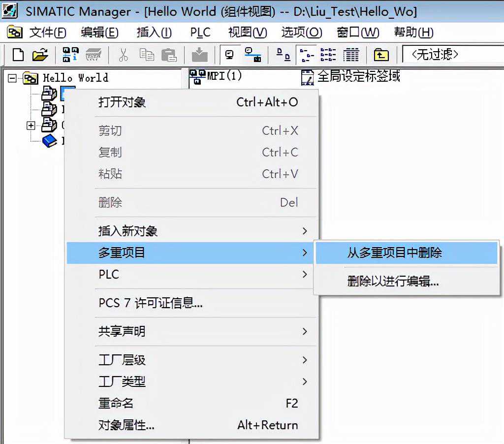The width and height of the screenshot is (504, 444).
Task: Click the New project toolbar icon
Action: point(18,54)
